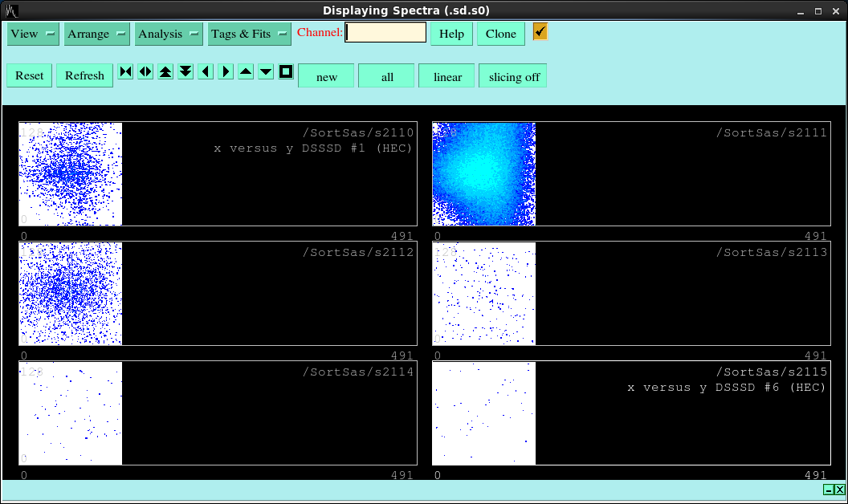Toggle the orange checkmark box beside Clone
848x504 pixels.
(x=540, y=31)
